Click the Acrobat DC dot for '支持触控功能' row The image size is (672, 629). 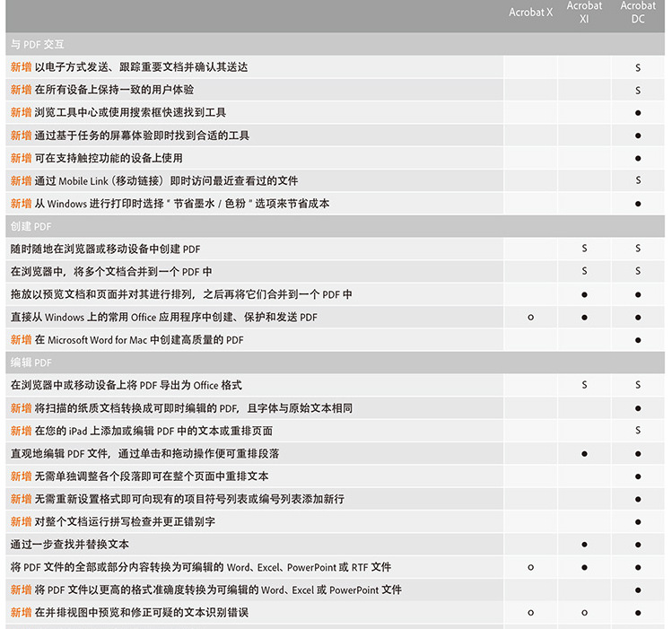638,159
